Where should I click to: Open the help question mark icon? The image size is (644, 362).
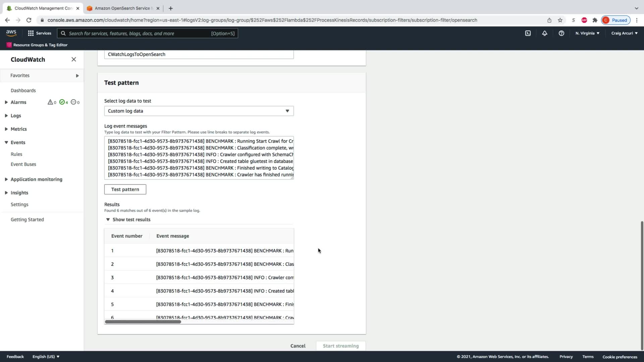(x=561, y=33)
